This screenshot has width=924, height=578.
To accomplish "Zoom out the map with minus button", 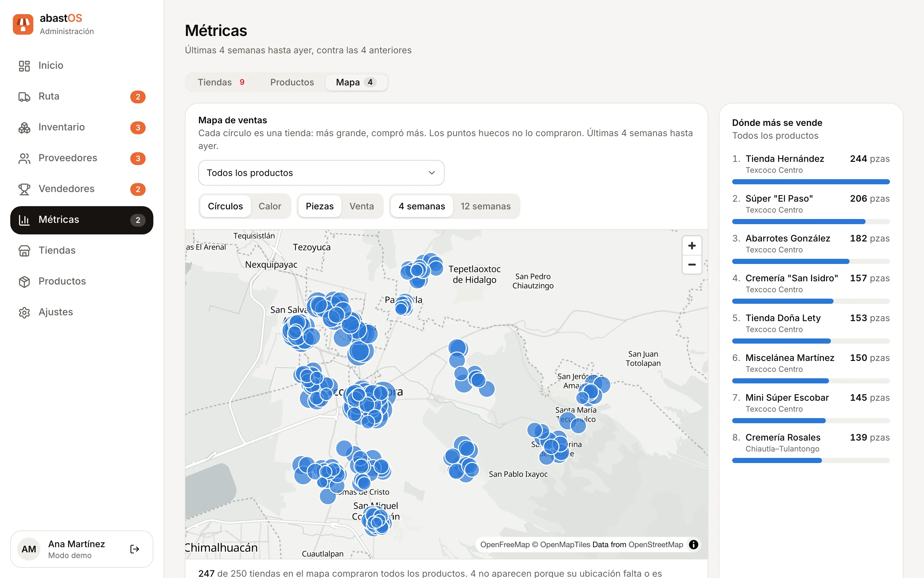I will 691,265.
